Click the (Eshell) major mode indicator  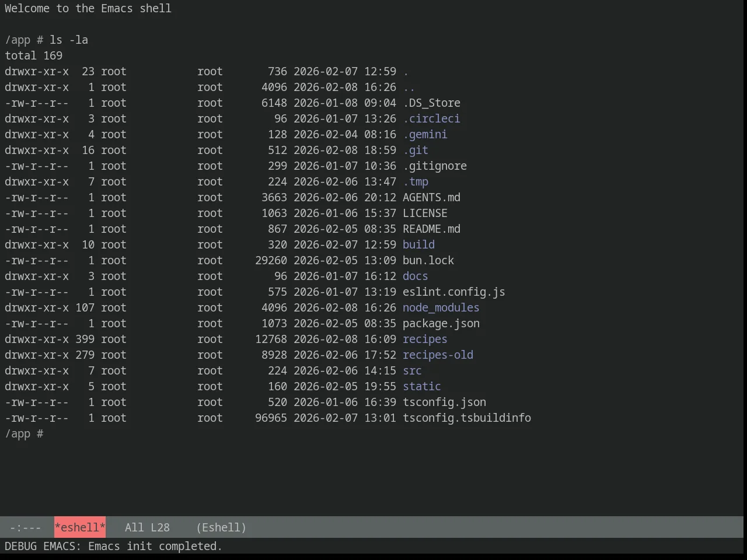click(x=221, y=527)
